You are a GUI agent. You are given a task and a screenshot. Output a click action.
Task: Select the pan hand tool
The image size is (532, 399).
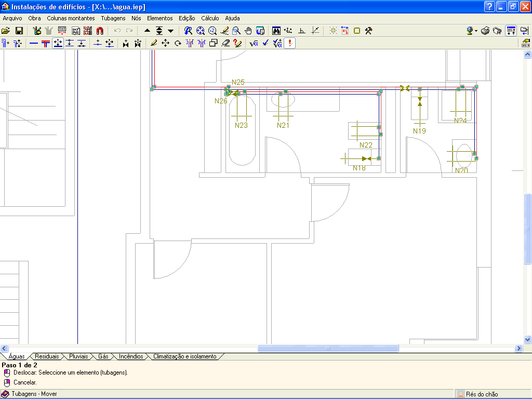[x=248, y=31]
